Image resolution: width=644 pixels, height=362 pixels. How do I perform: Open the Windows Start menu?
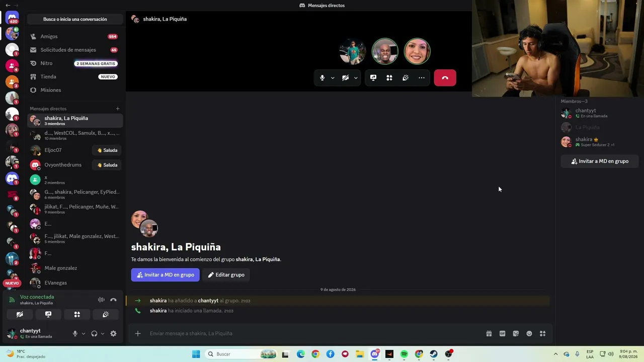point(196,354)
